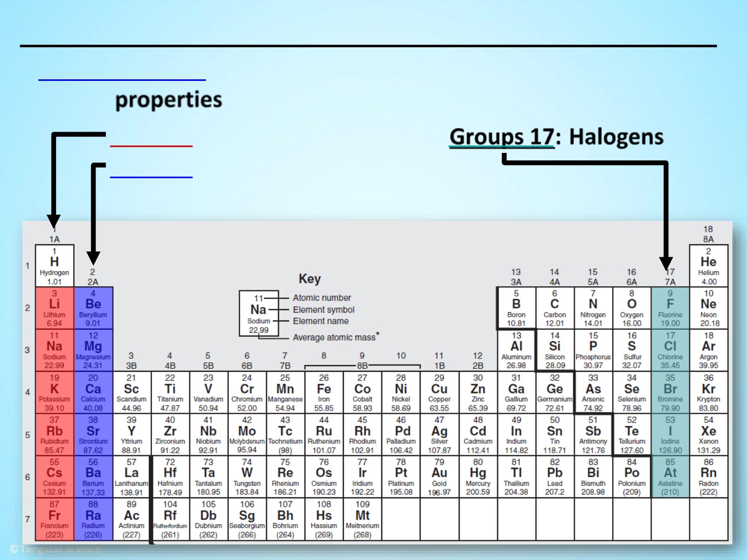Click the Arsenic element cell
The image size is (747, 560).
click(593, 393)
